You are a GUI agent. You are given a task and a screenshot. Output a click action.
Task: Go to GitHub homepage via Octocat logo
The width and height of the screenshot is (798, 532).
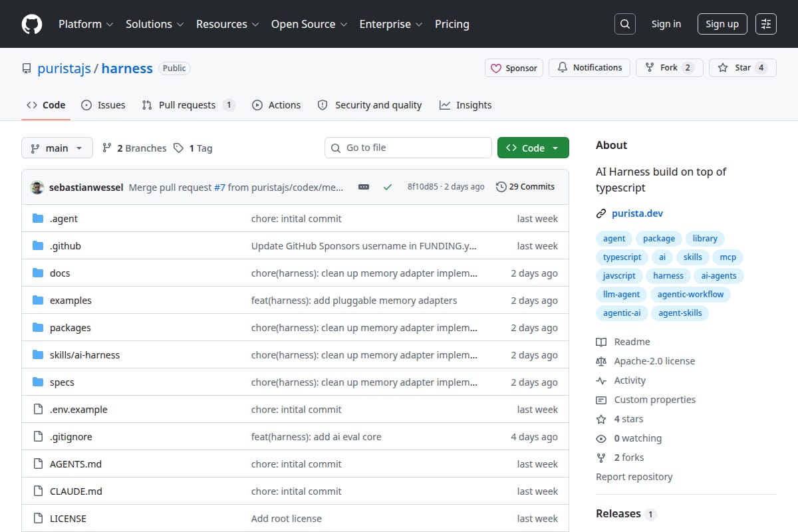(x=32, y=24)
